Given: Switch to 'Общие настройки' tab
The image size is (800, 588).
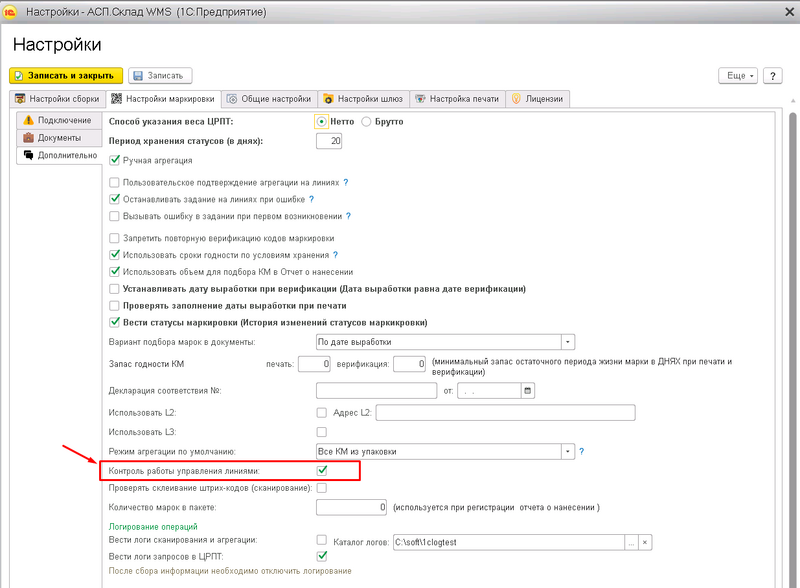Looking at the screenshot, I should pos(268,99).
